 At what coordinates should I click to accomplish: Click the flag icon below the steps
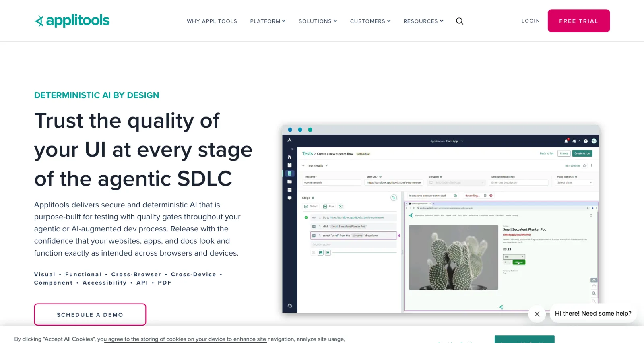tap(328, 252)
